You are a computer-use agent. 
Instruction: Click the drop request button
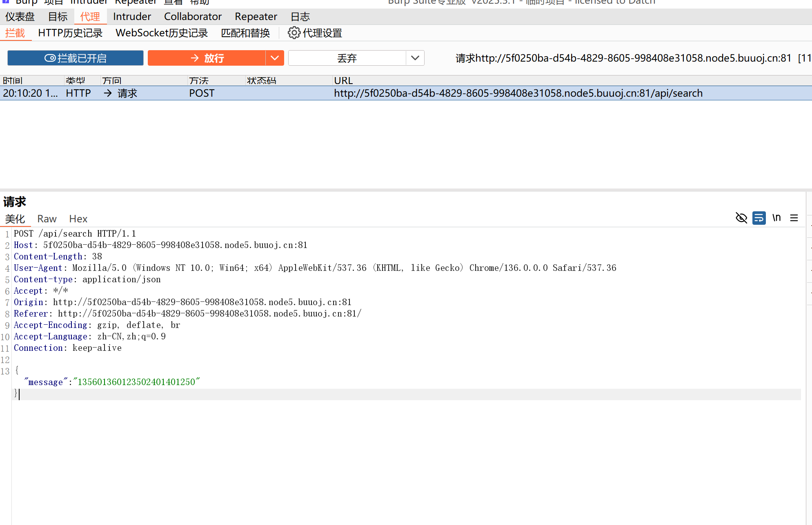click(347, 58)
